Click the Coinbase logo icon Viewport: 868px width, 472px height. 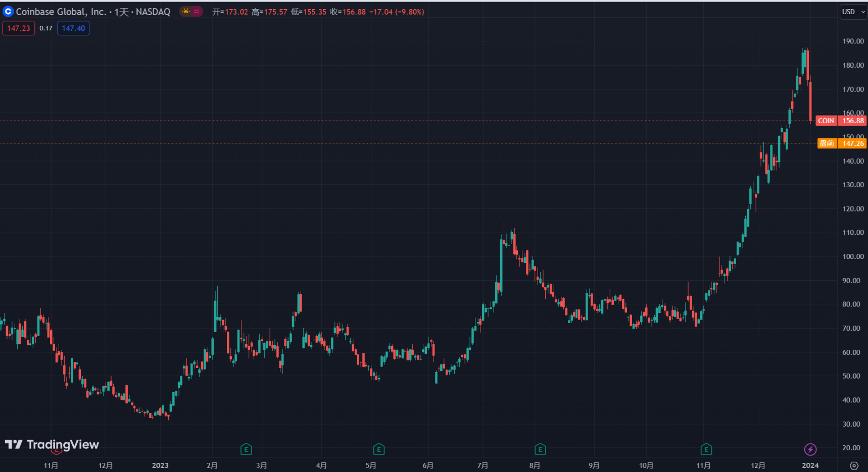(8, 11)
